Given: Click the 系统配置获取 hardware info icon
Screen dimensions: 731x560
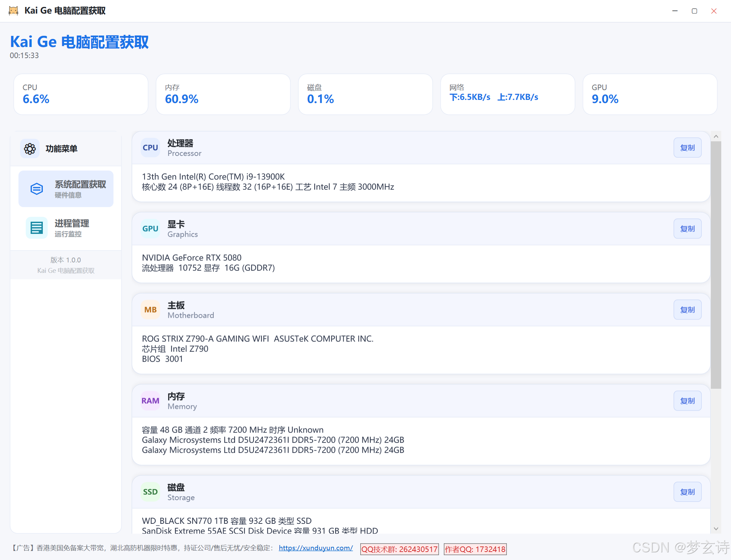Looking at the screenshot, I should (37, 189).
